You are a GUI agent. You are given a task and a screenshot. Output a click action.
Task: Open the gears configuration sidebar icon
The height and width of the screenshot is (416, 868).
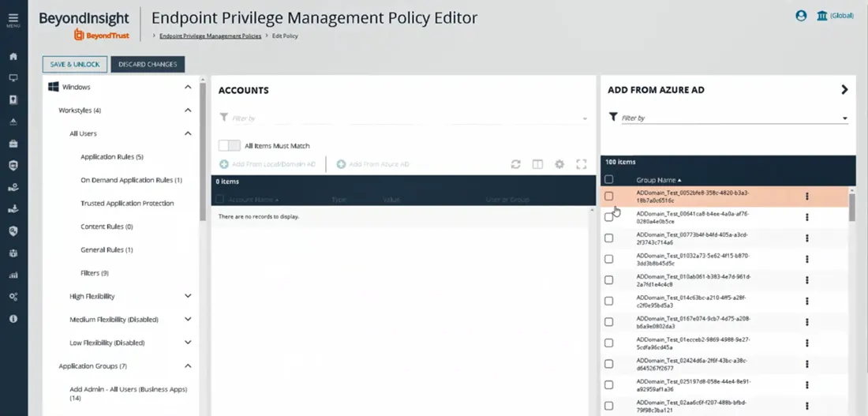coord(13,297)
